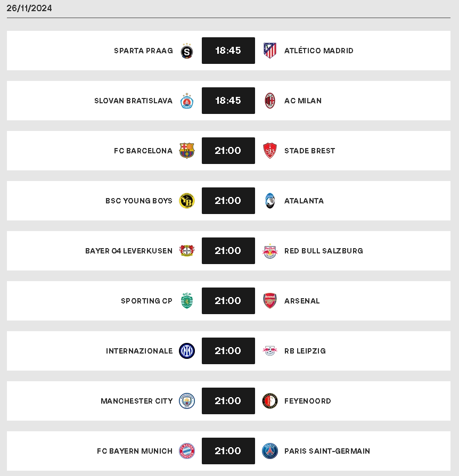Select the AC Milan crest
459x476 pixels.
coord(270,101)
